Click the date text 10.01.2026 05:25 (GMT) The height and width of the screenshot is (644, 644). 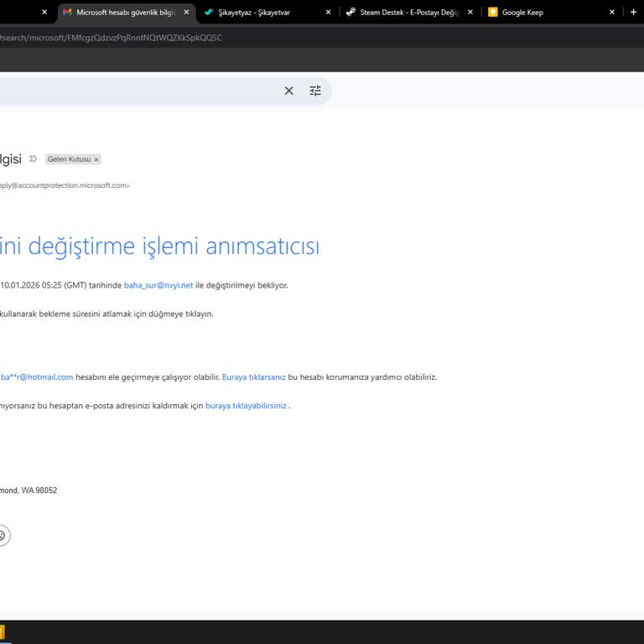tap(44, 285)
